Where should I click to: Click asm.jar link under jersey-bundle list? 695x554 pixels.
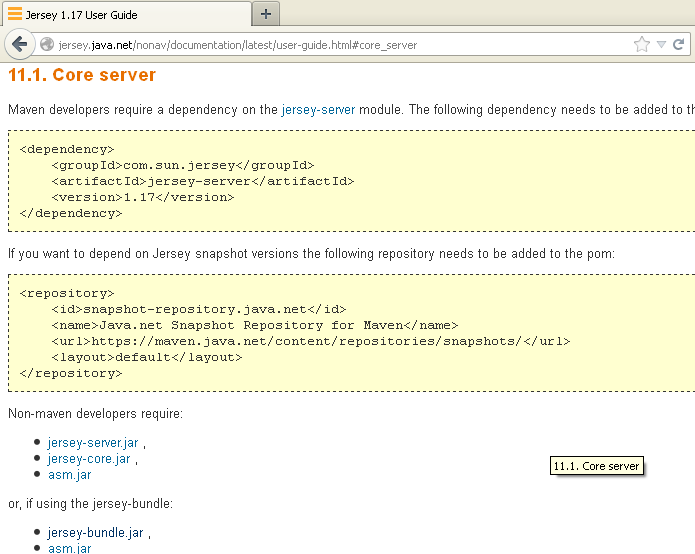pos(69,548)
